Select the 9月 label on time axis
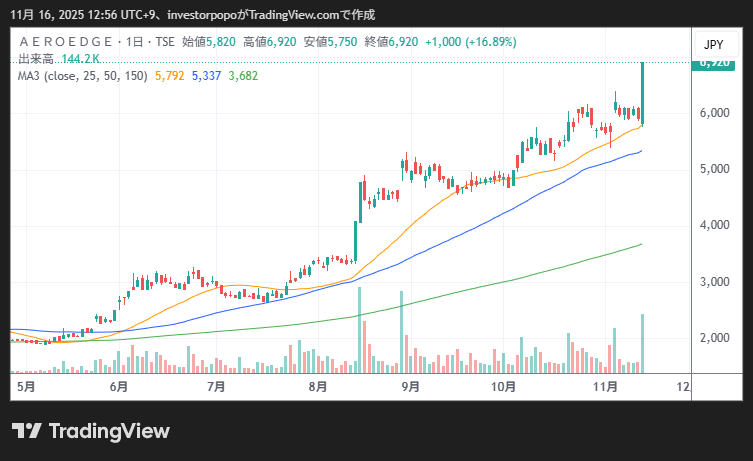The width and height of the screenshot is (753, 461). point(409,386)
